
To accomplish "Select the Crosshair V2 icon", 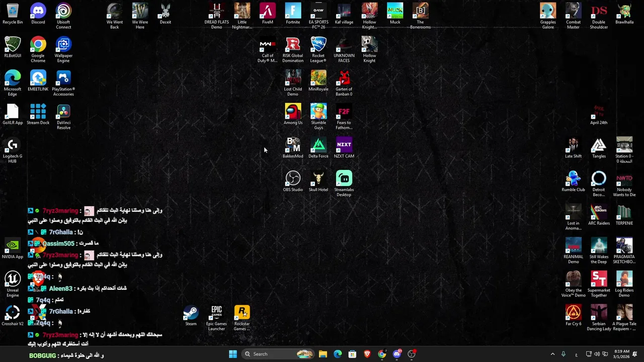I will [13, 316].
